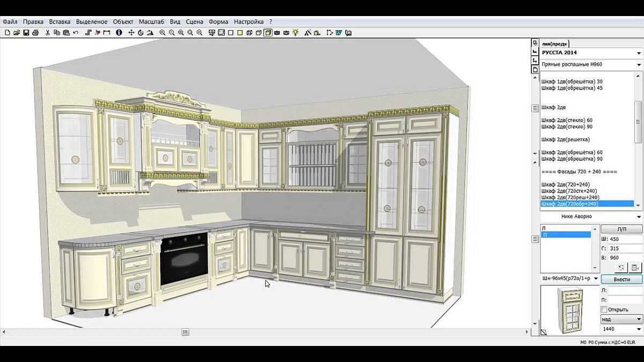
Task: Click the Л/П button
Action: [x=621, y=228]
